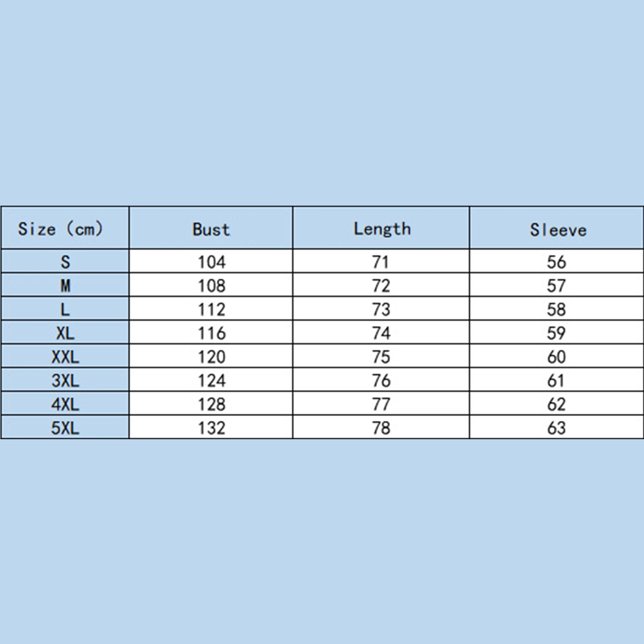Click the length value 75 for XXL

[381, 357]
